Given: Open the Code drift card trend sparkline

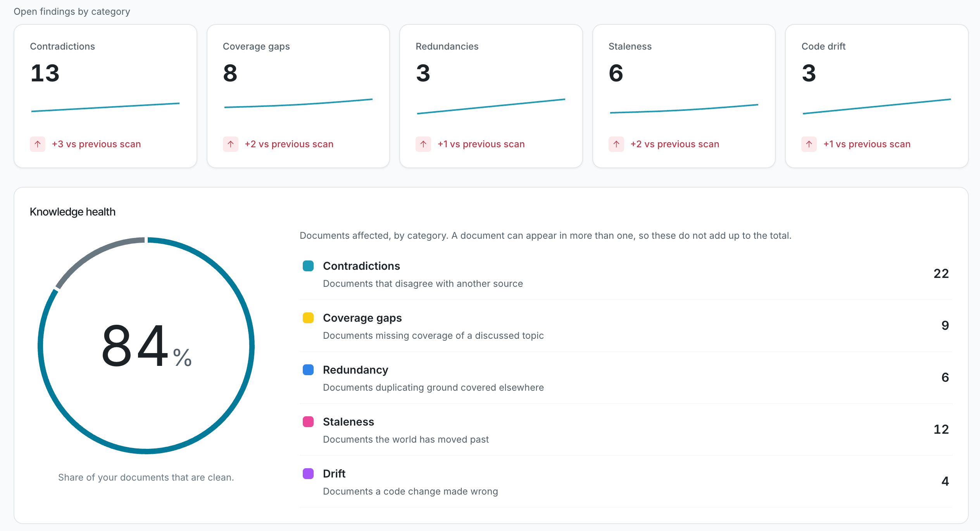Looking at the screenshot, I should tap(877, 106).
